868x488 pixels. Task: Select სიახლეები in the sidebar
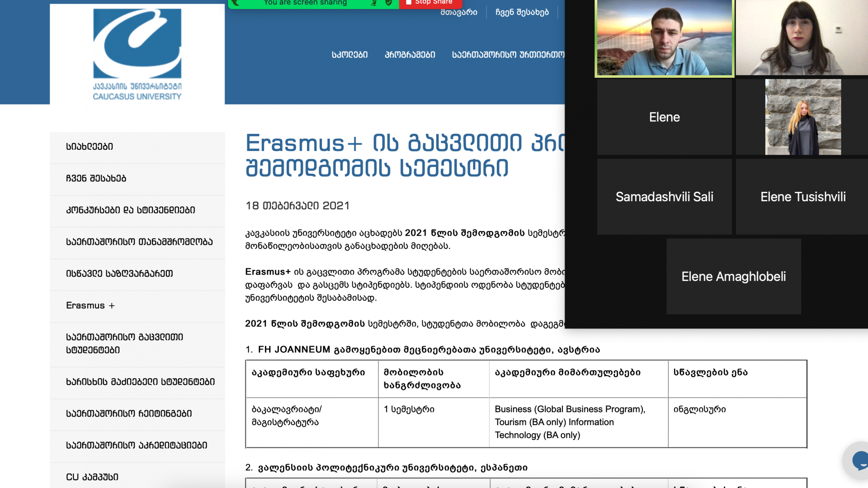point(137,147)
